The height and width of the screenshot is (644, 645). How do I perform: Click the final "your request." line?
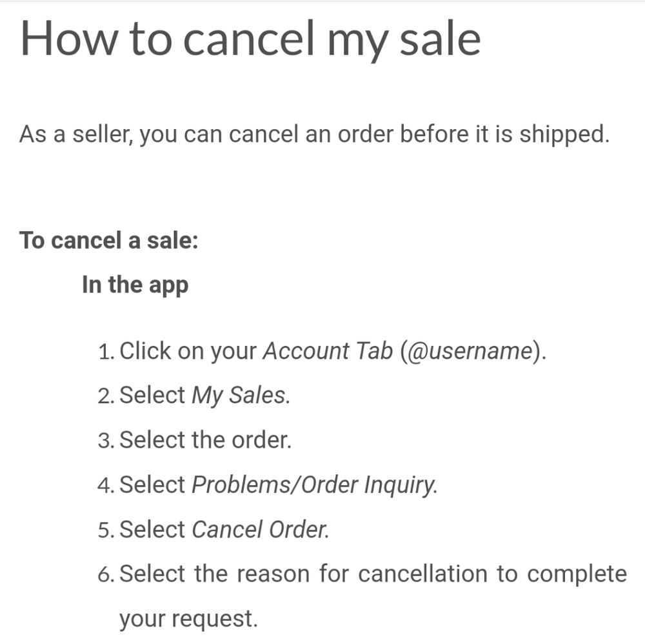click(x=188, y=619)
